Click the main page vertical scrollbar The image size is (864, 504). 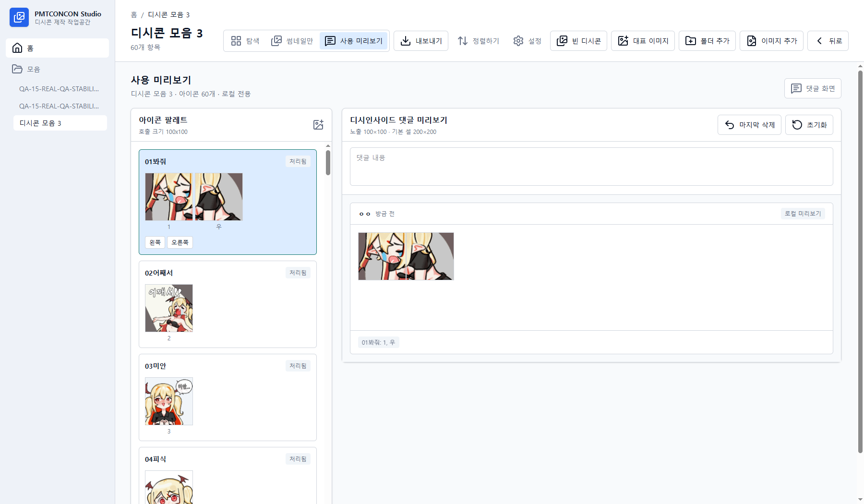pos(860,262)
